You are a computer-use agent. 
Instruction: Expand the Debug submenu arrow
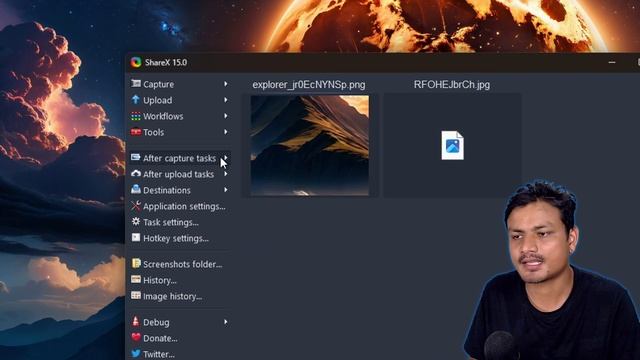[225, 322]
